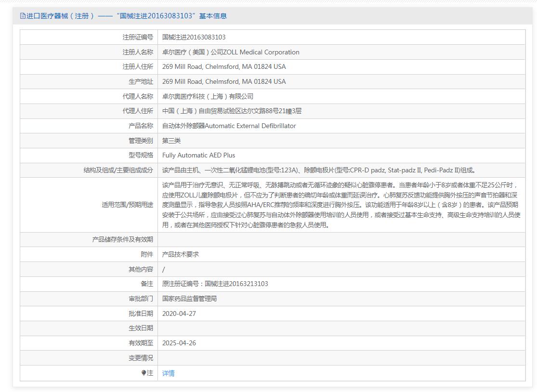The height and width of the screenshot is (392, 537).
Task: Click the remark 原注册证编号：国械注进20163213103
Action: click(x=215, y=284)
